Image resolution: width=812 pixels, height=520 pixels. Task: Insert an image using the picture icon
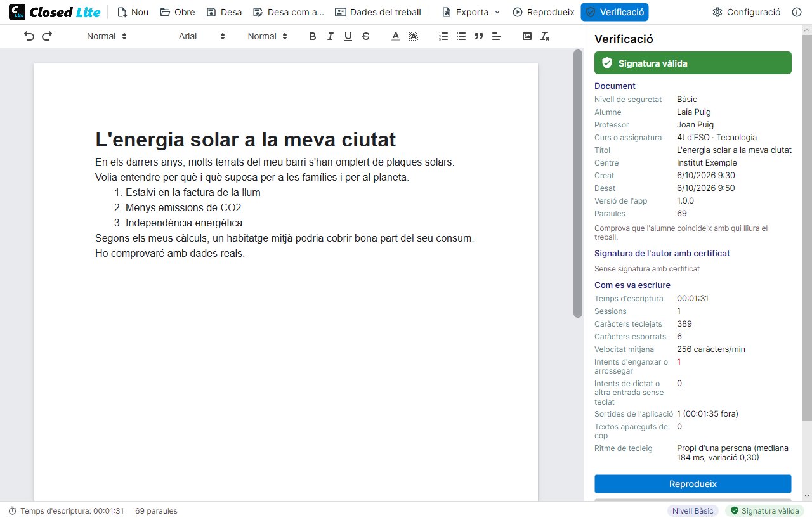tap(527, 36)
